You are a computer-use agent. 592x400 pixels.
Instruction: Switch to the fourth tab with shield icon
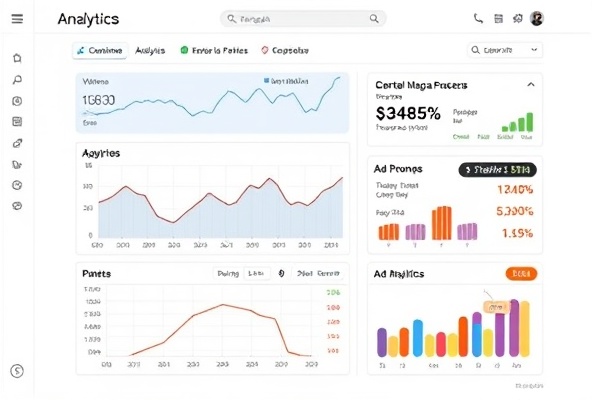[x=285, y=51]
